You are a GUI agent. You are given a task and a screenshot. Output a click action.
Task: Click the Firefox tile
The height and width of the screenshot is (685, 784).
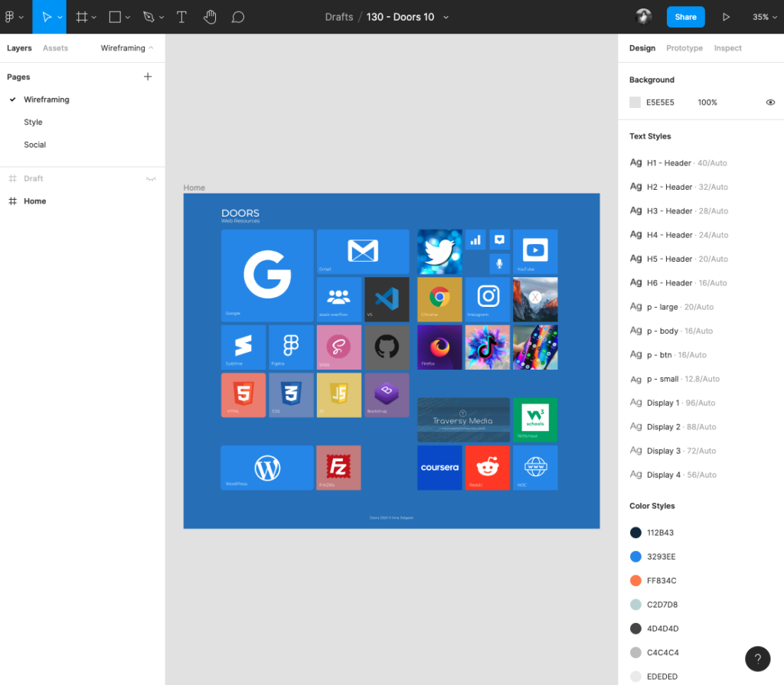point(439,347)
